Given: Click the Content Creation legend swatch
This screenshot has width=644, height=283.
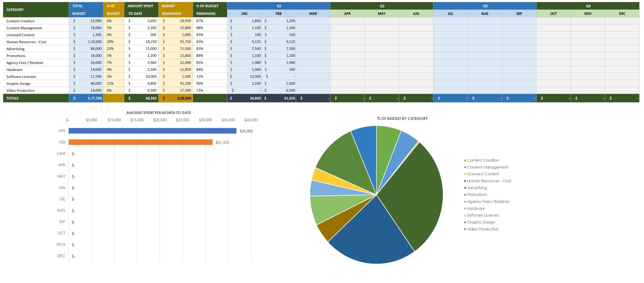Looking at the screenshot, I should 465,160.
